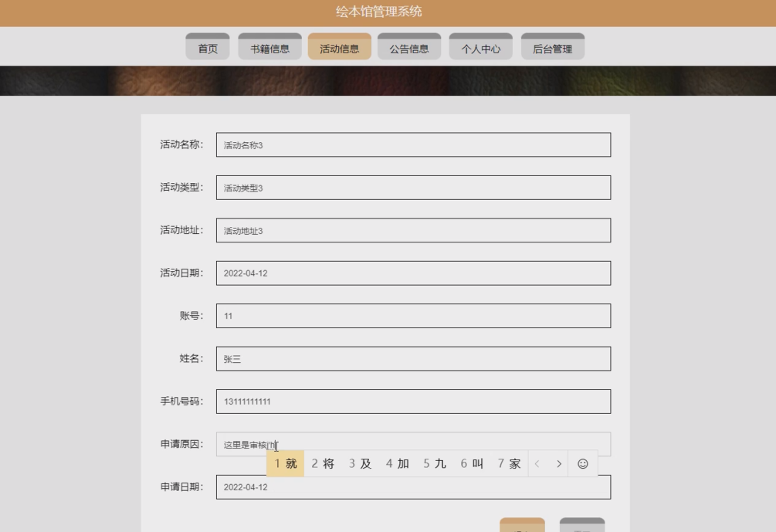The height and width of the screenshot is (532, 776).
Task: Open the 个人中心 tab
Action: (x=480, y=46)
